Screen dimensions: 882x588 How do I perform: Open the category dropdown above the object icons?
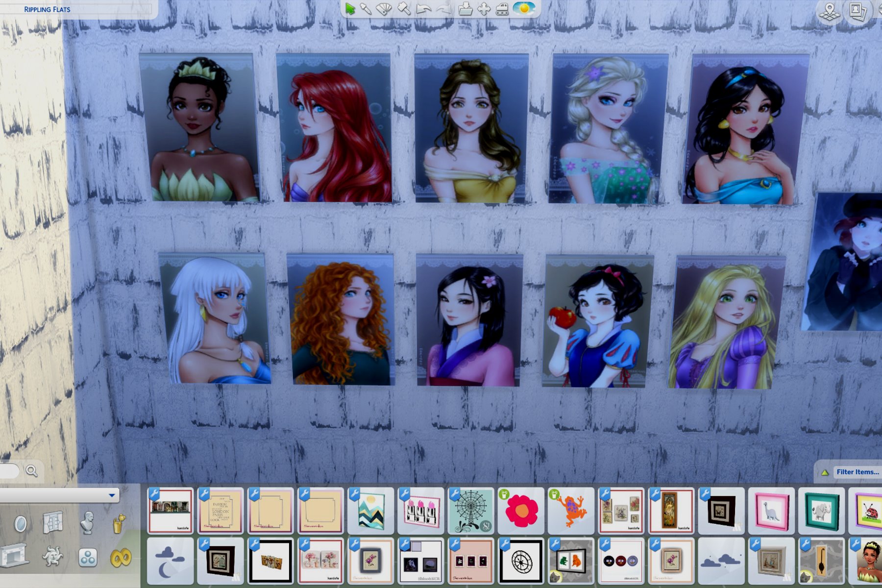(59, 495)
